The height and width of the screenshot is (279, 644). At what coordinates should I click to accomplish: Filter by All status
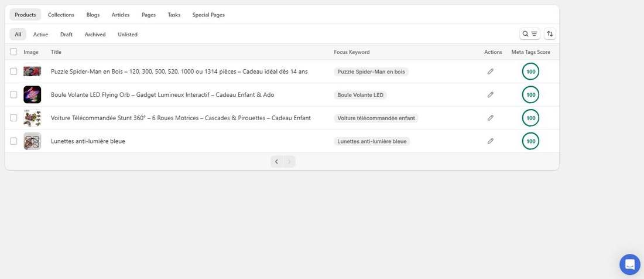[x=18, y=35]
